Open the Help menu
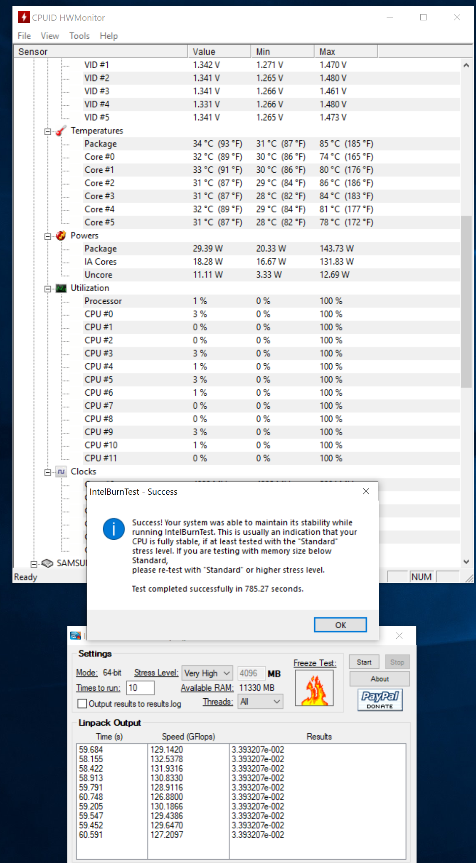 (109, 36)
